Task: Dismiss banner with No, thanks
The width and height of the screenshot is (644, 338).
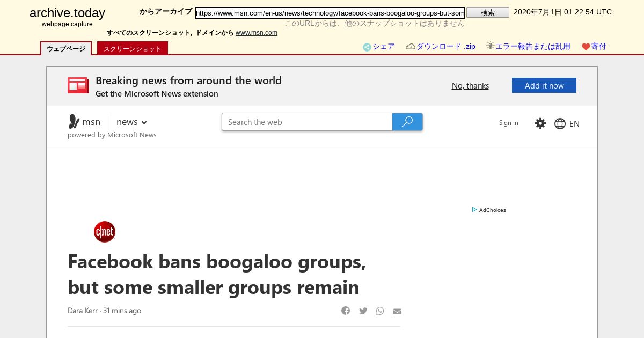Action: pos(470,86)
